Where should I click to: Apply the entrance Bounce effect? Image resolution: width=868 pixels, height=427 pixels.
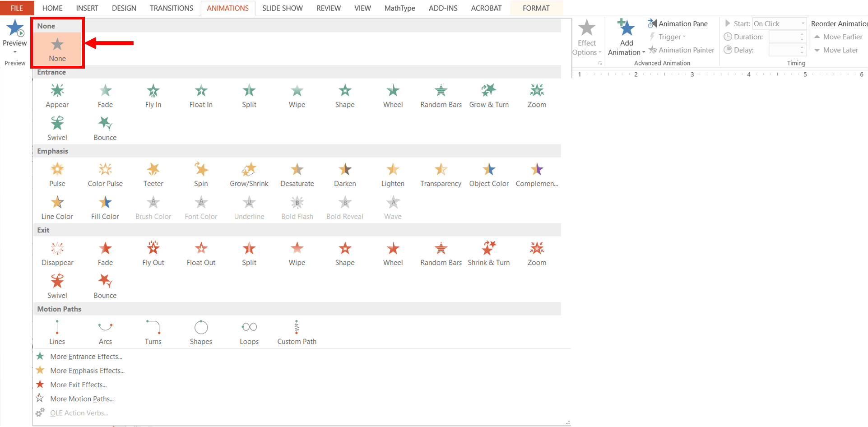point(105,129)
